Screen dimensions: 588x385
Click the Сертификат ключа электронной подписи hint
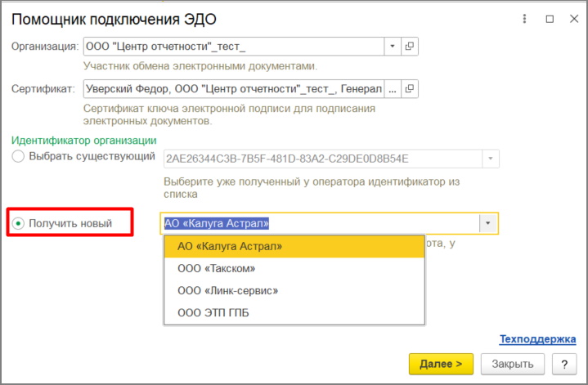point(229,114)
